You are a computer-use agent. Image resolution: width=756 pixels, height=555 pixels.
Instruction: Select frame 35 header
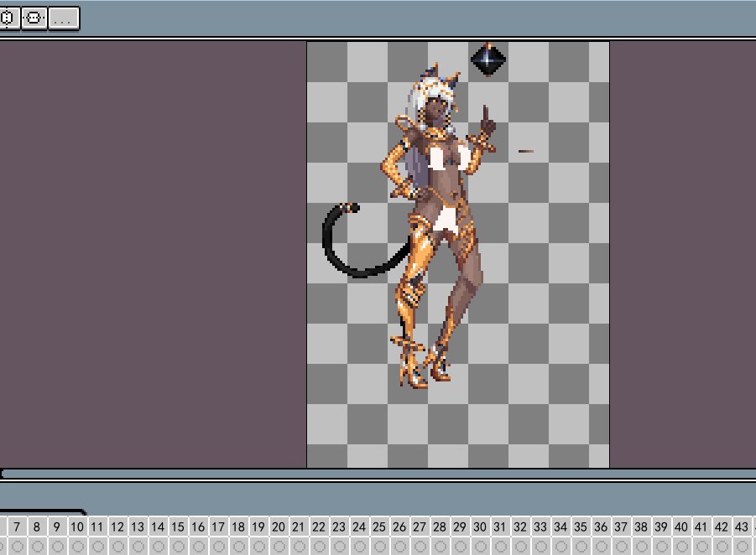pos(581,526)
